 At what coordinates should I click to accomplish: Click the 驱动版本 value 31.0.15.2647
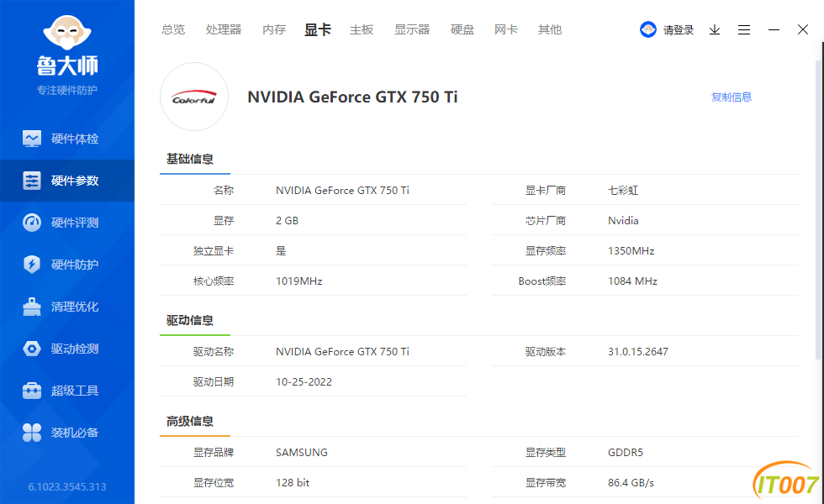click(x=638, y=352)
